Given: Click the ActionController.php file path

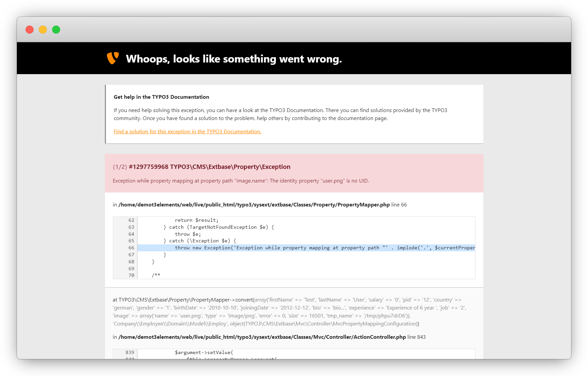Looking at the screenshot, I should pyautogui.click(x=262, y=337).
